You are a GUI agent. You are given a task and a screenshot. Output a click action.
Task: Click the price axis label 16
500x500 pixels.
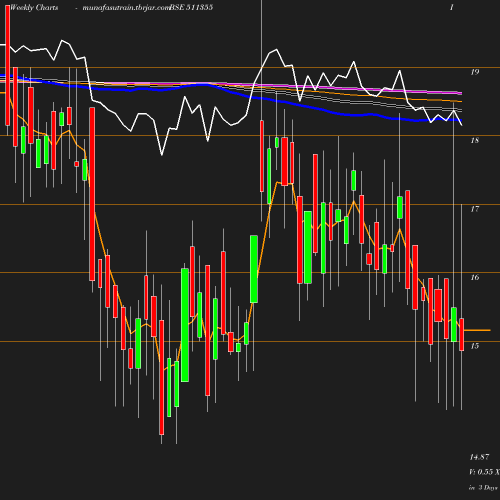pos(475,277)
